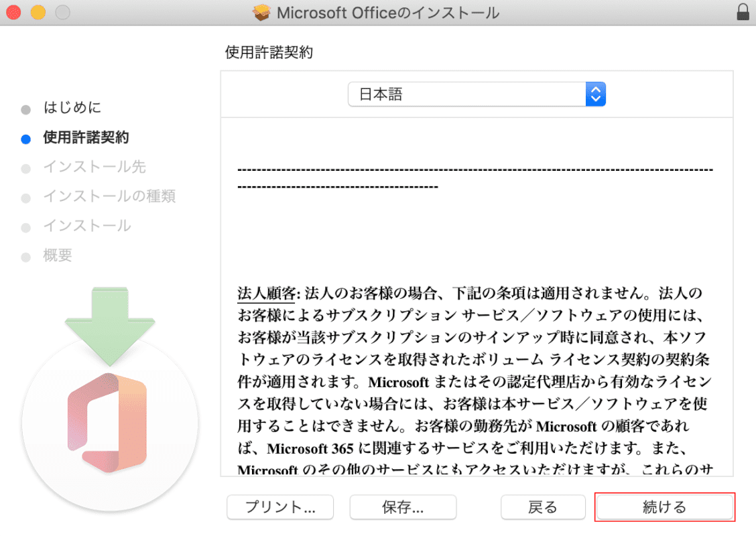Select the インストール step above 概要
Image resolution: width=756 pixels, height=536 pixels.
(x=87, y=226)
